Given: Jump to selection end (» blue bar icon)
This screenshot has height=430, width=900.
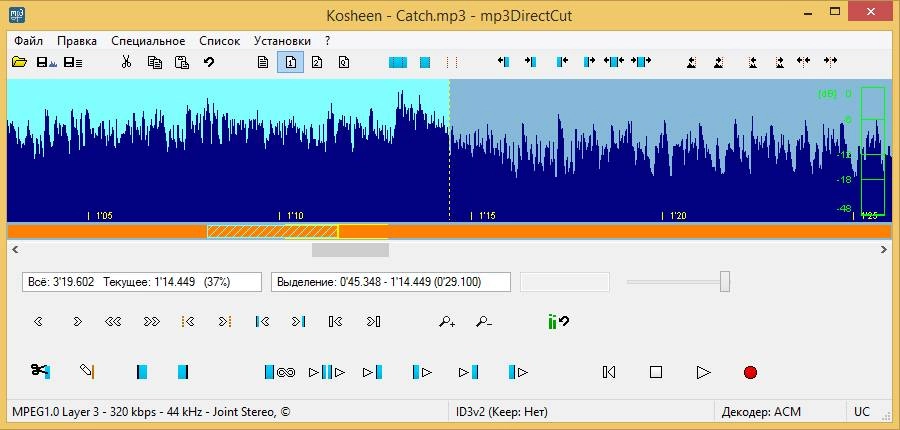Looking at the screenshot, I should tap(298, 321).
